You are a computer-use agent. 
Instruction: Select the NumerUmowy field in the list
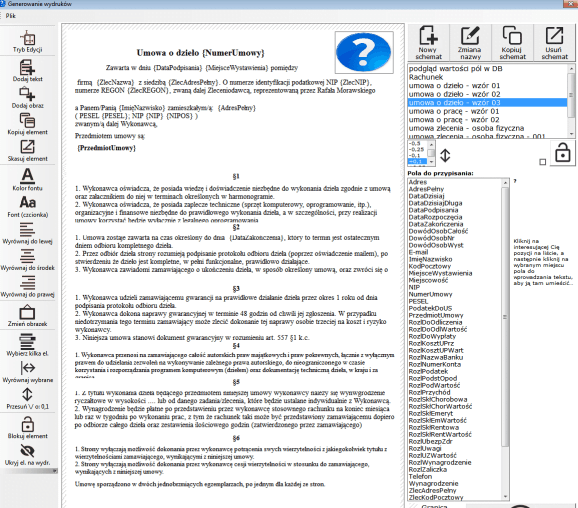[430, 294]
